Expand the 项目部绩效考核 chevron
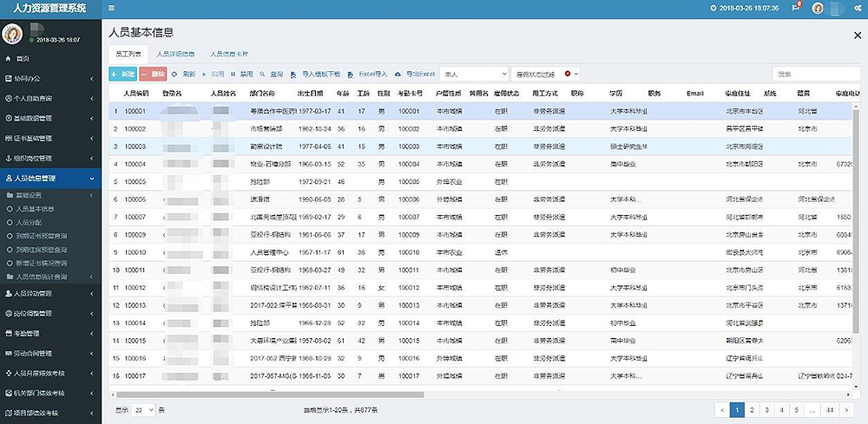The width and height of the screenshot is (868, 424). point(91,413)
